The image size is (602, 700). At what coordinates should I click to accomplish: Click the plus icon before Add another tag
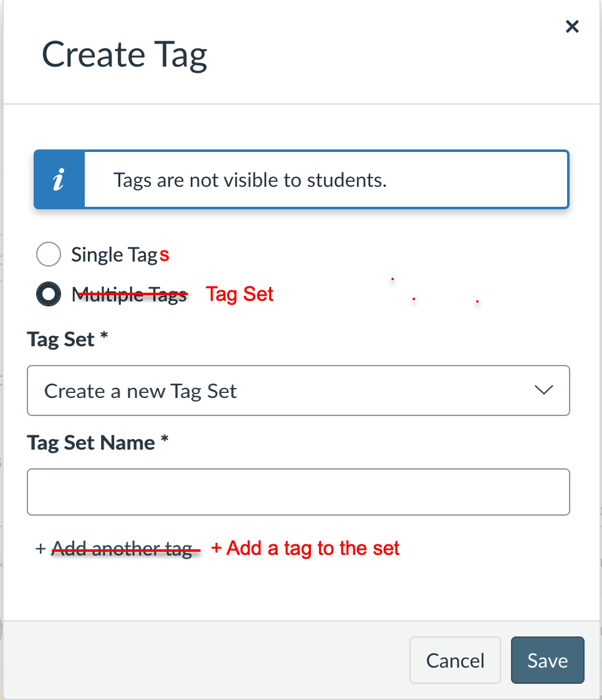(x=40, y=548)
